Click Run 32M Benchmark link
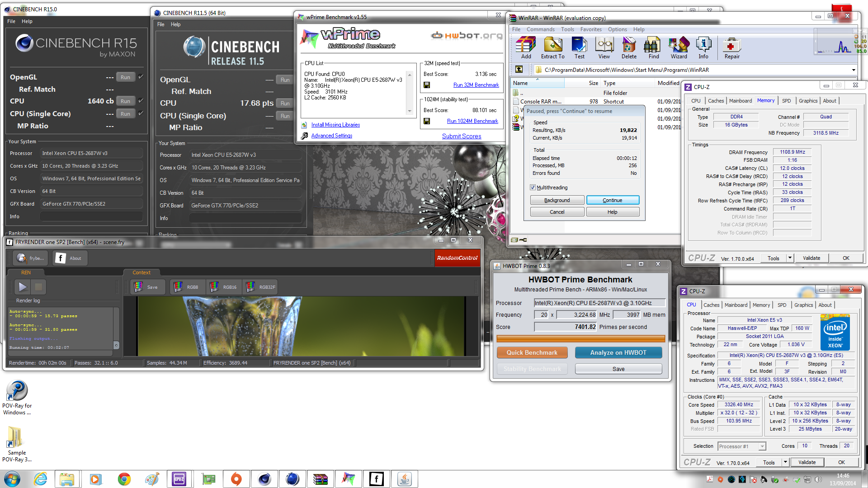 tap(476, 85)
